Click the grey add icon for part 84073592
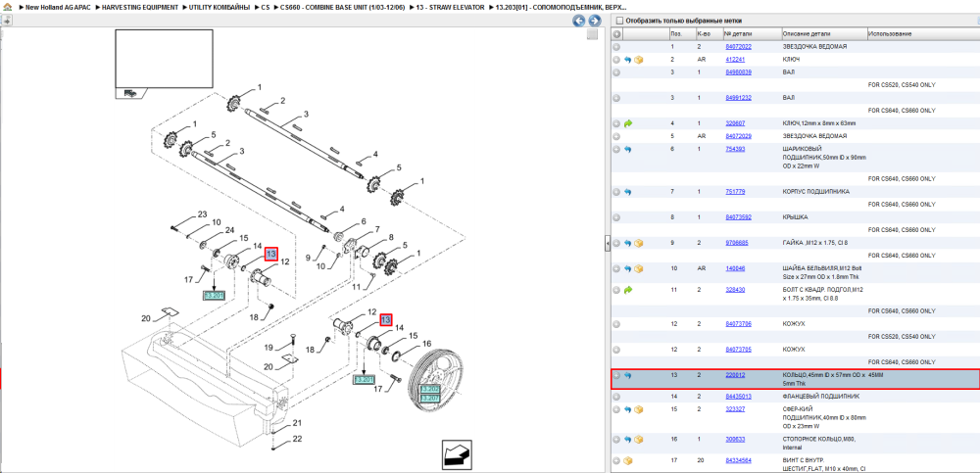Screen dimensions: 980x473 pyautogui.click(x=616, y=217)
